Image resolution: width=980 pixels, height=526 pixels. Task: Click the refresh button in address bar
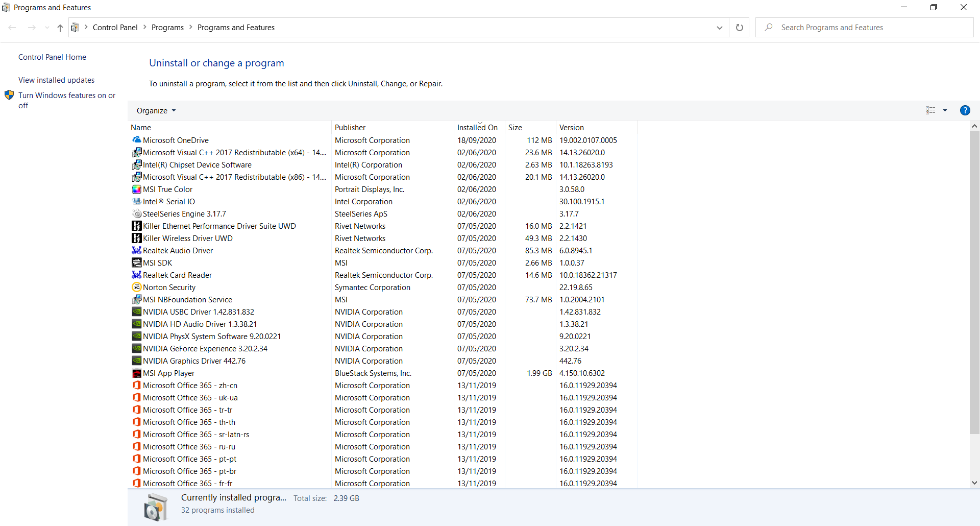click(x=739, y=28)
